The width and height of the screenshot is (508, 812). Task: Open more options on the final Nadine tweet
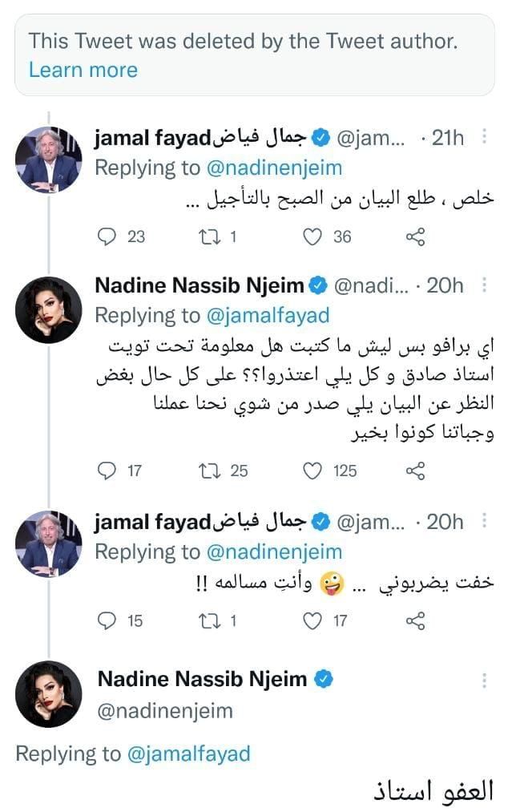(484, 680)
